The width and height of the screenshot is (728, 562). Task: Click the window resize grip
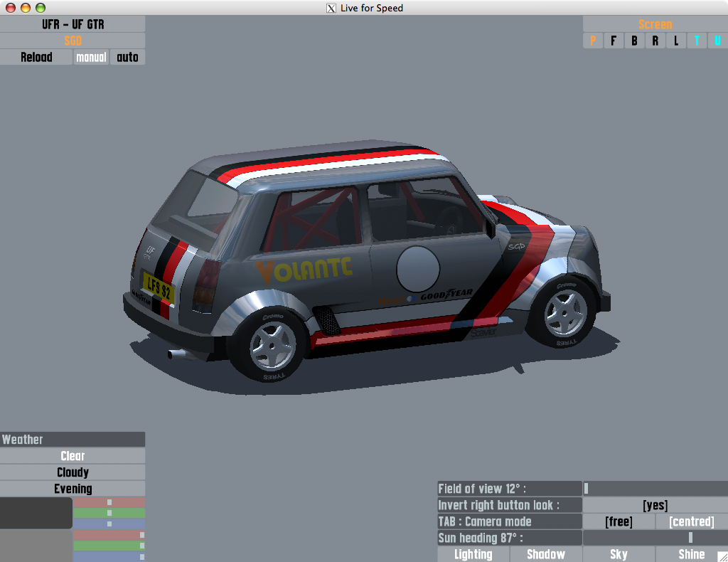pos(722,556)
